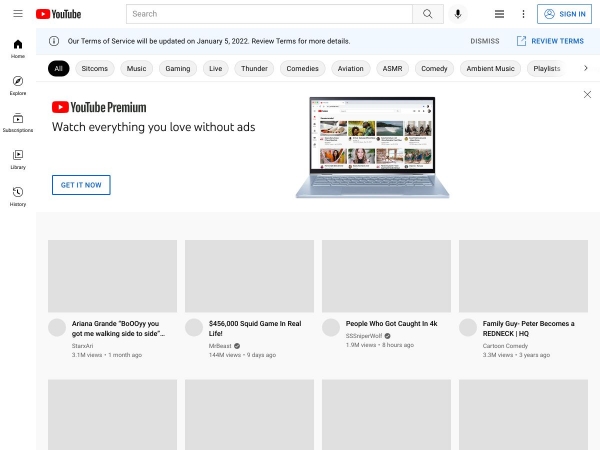This screenshot has width=600, height=450.
Task: Click REVIEW TERMS link
Action: (550, 41)
